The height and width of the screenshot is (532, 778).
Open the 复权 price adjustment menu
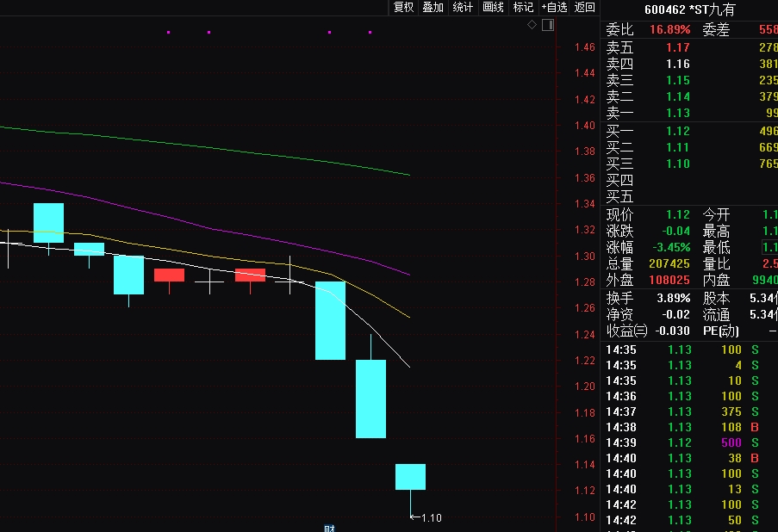[x=403, y=8]
